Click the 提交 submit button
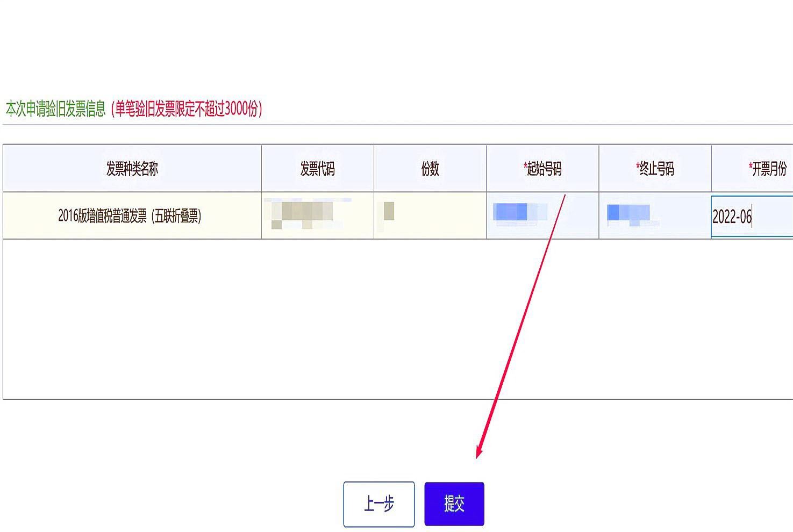793x532 pixels. coord(454,504)
